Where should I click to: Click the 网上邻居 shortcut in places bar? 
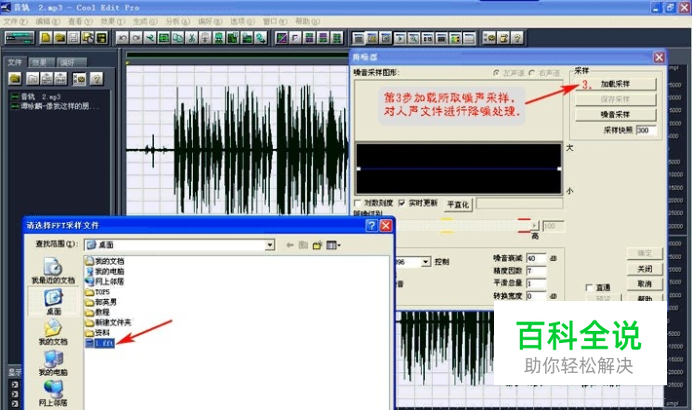pyautogui.click(x=53, y=393)
